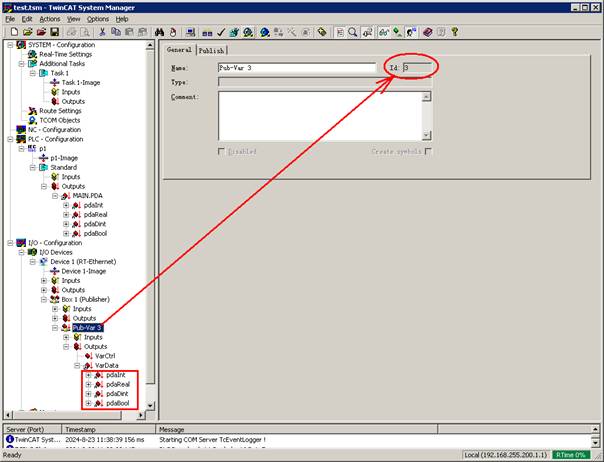
Task: Open the Options menu
Action: (97, 19)
